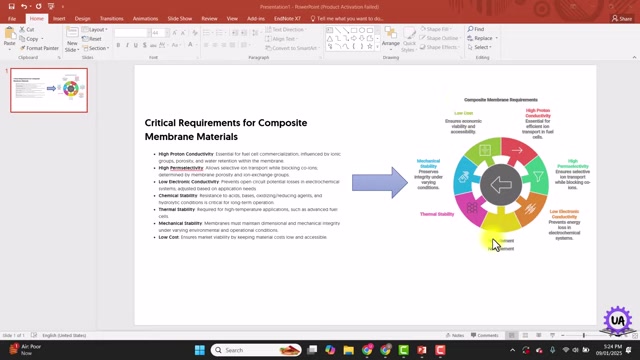Click the Format Painter brush
This screenshot has height=360, width=640.
pos(39,48)
